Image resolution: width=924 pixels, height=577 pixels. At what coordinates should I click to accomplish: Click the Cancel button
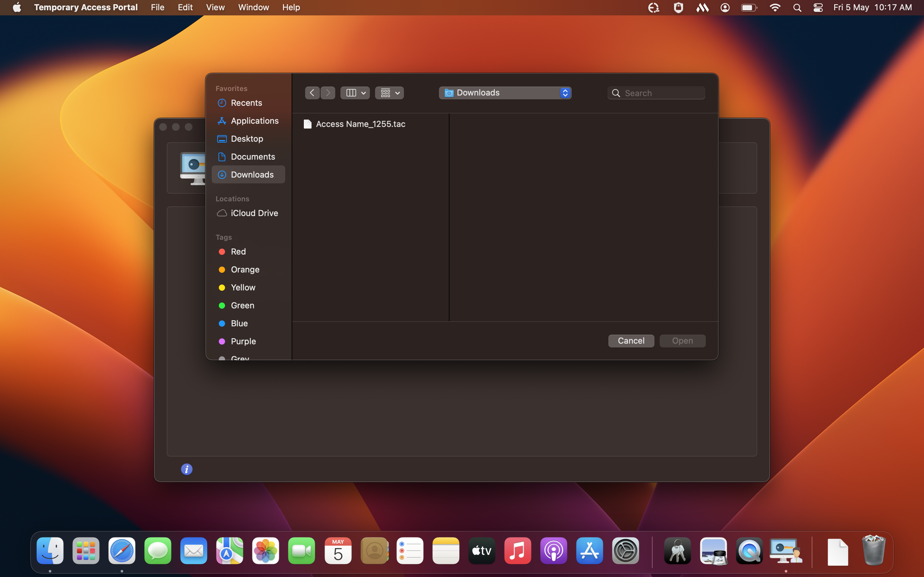pos(631,341)
